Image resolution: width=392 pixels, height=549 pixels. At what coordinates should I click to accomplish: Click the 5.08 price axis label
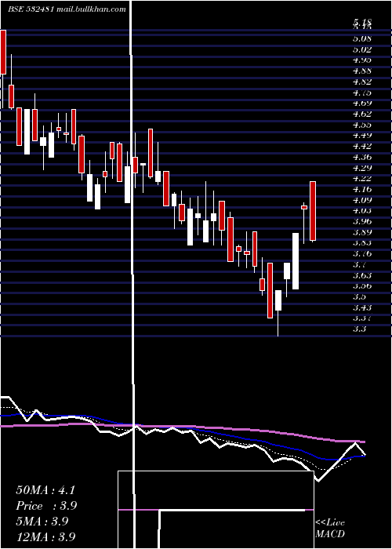362,38
